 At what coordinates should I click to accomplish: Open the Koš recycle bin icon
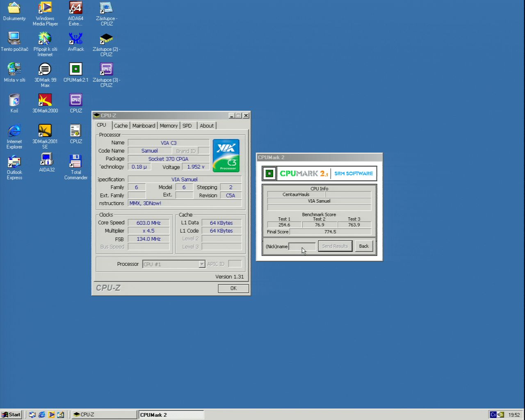pyautogui.click(x=14, y=100)
